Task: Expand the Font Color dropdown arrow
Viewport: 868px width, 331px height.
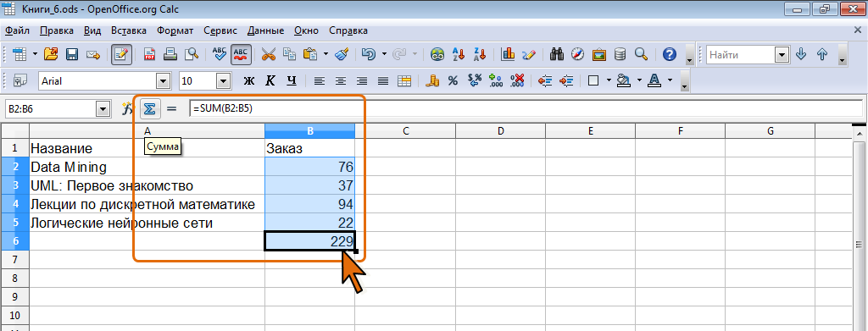Action: [x=670, y=80]
